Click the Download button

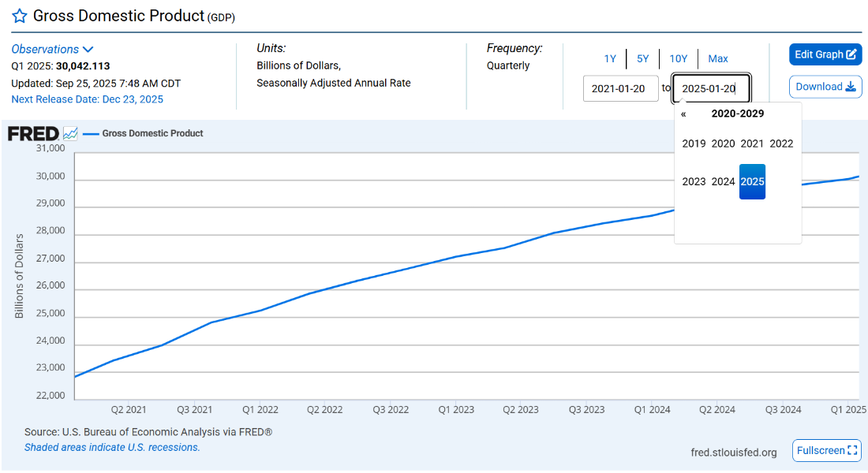click(825, 87)
